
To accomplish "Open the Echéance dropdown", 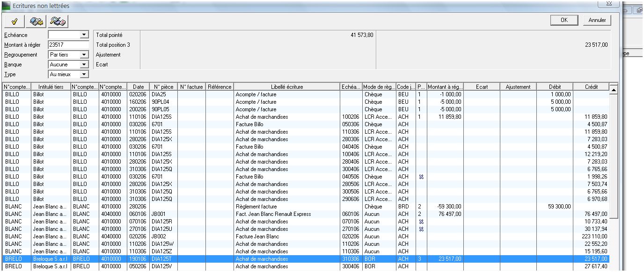I will [x=84, y=35].
